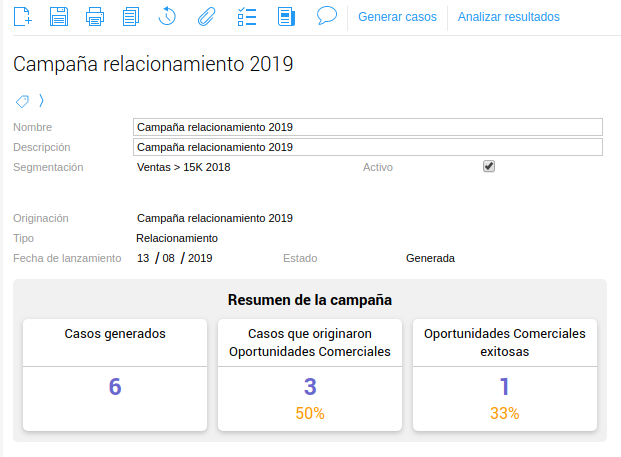Click the notes document icon
Viewport: 621px width, 457px height.
coord(286,16)
